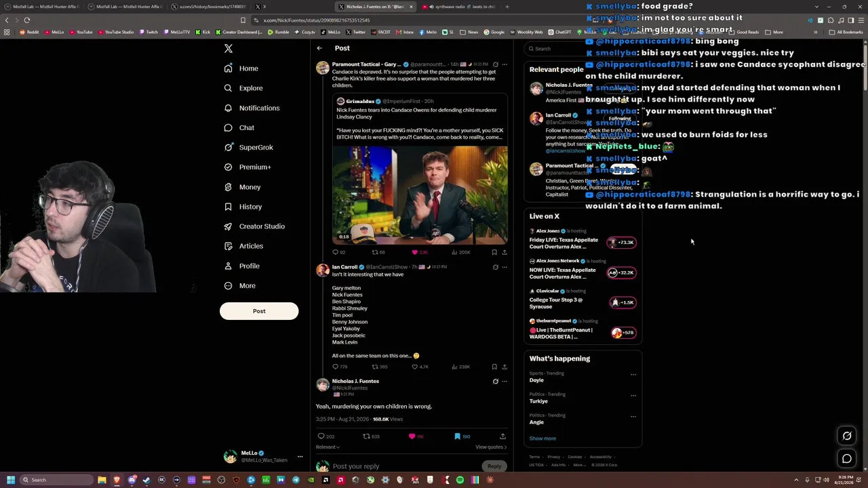The width and height of the screenshot is (868, 488).
Task: Click the Articles icon in sidebar
Action: point(229,246)
